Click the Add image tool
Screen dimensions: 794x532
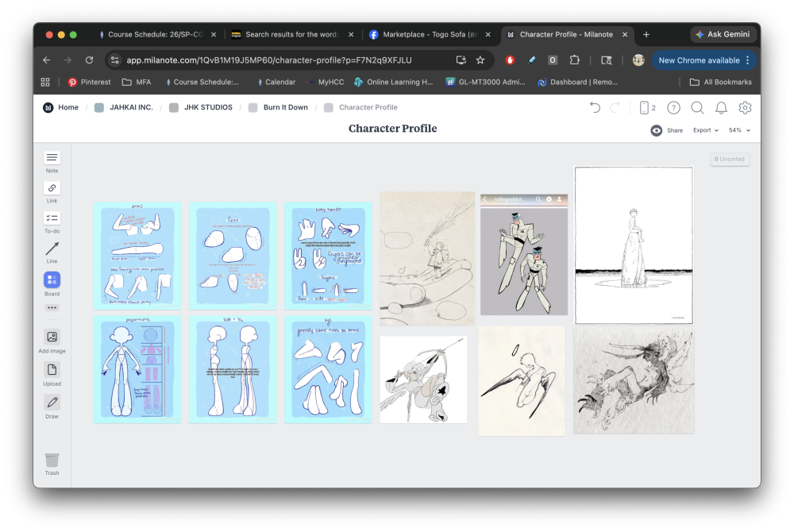(52, 337)
